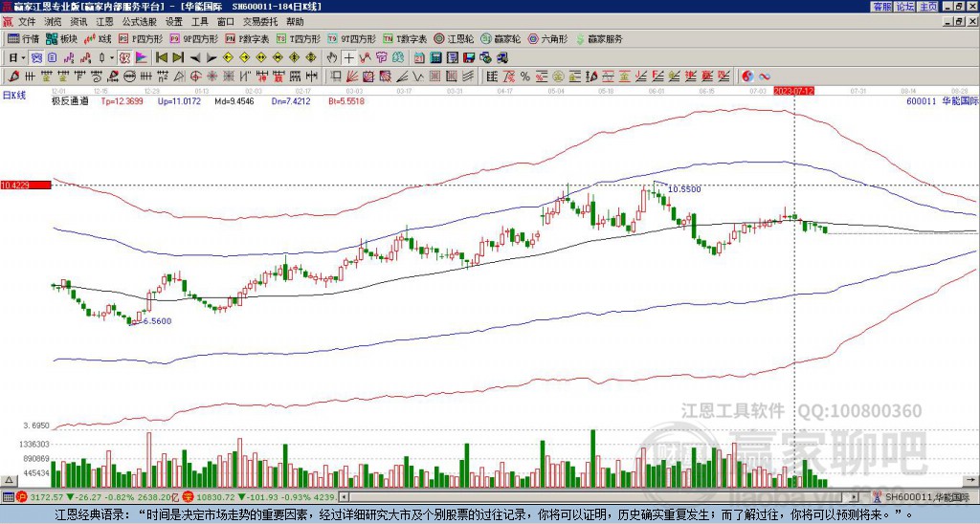Click the 2023-07-12 date marker
This screenshot has height=524, width=980.
click(793, 91)
